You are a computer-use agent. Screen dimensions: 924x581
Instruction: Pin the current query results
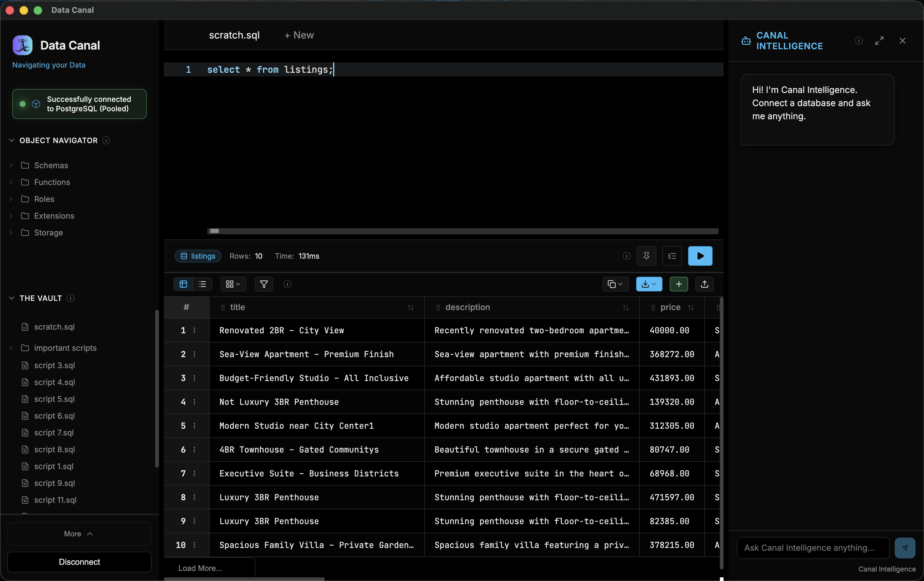tap(647, 256)
